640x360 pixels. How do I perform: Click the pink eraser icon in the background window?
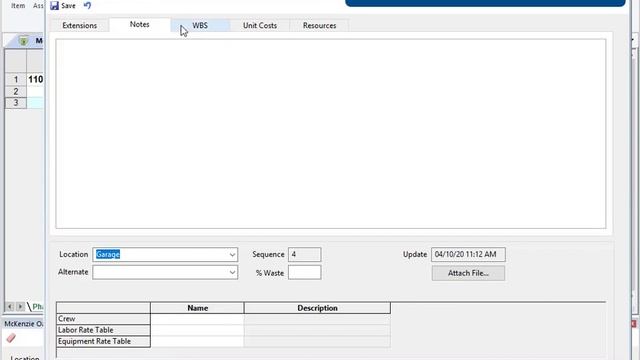[11, 338]
